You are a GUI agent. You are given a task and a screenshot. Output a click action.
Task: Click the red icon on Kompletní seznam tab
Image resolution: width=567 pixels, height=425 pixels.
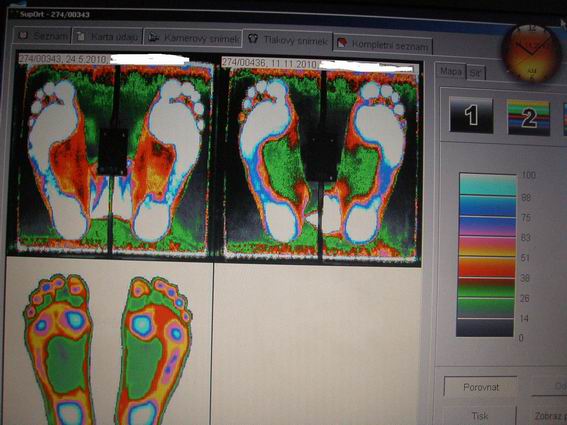coord(342,43)
